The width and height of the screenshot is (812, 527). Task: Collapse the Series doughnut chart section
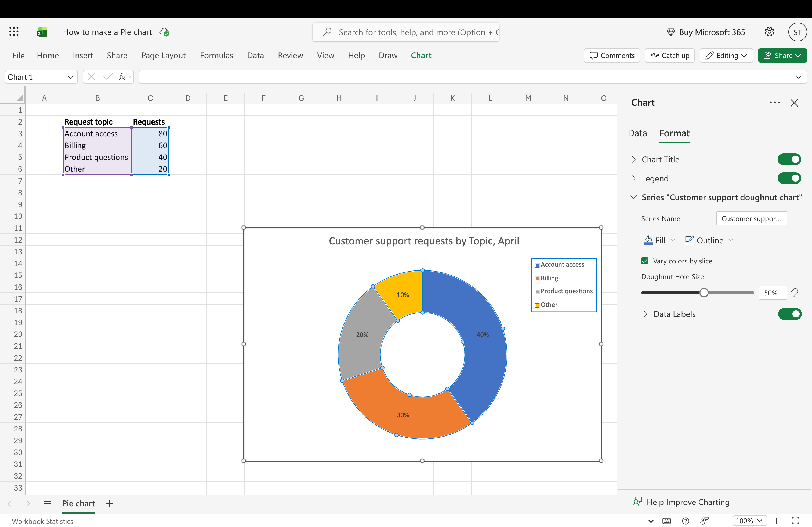coord(633,197)
